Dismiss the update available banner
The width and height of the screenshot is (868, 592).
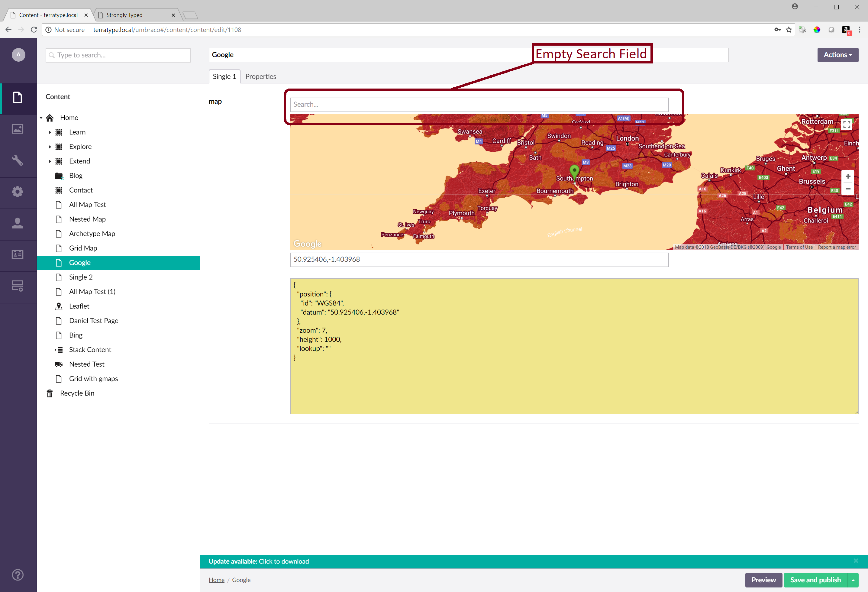856,561
